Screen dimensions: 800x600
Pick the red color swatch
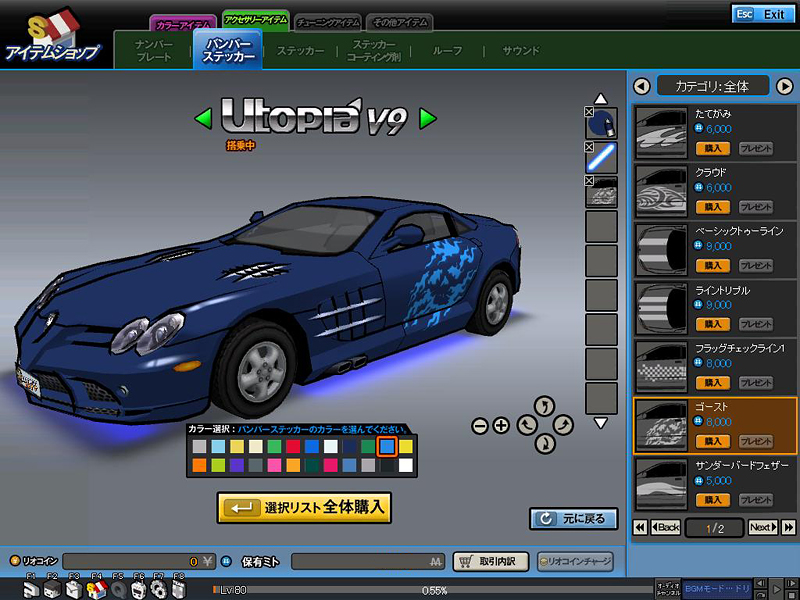293,446
